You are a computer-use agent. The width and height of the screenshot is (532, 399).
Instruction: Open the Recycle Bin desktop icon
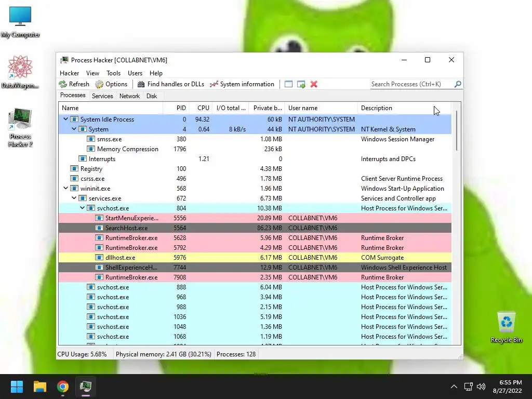pyautogui.click(x=506, y=327)
